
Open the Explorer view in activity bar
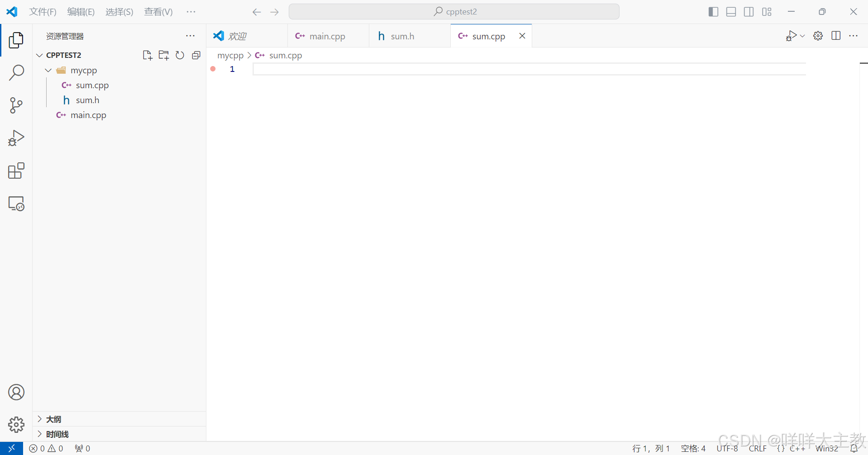(x=16, y=40)
